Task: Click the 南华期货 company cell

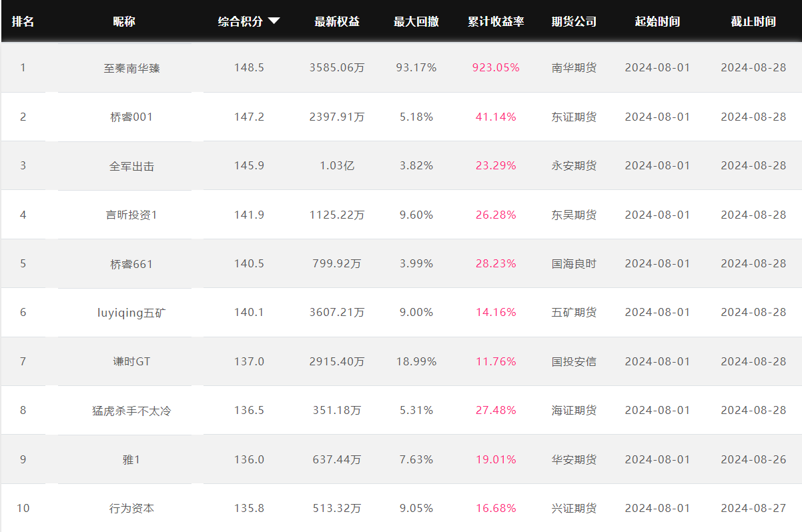Action: 574,67
